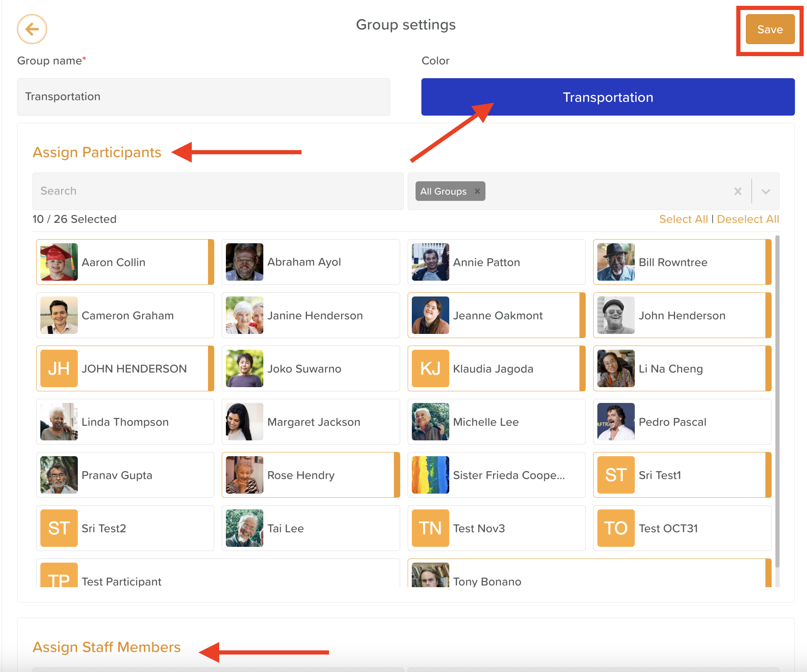Click Klaudia Jagoda's KJ avatar
The height and width of the screenshot is (672, 807).
pos(430,368)
